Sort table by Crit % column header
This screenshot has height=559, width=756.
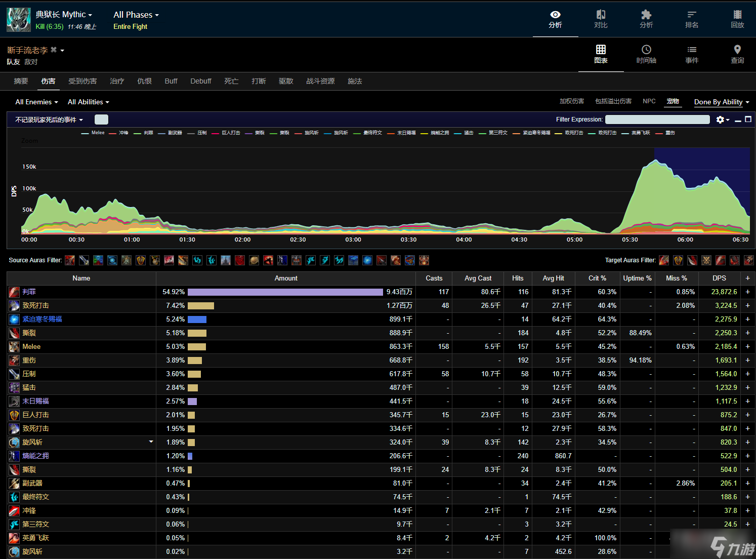click(x=597, y=278)
